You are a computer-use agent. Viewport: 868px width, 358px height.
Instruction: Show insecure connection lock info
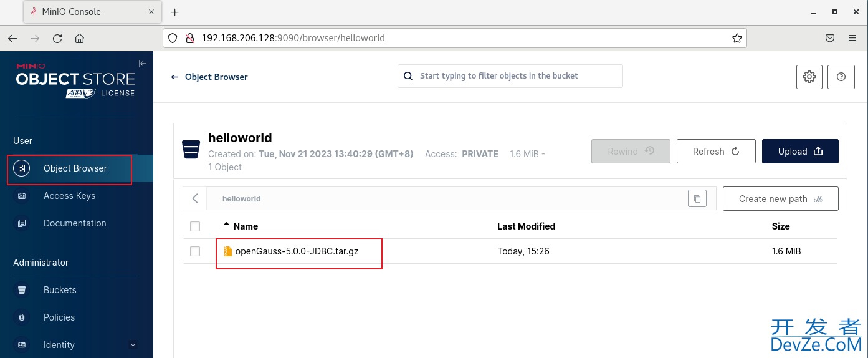(190, 38)
